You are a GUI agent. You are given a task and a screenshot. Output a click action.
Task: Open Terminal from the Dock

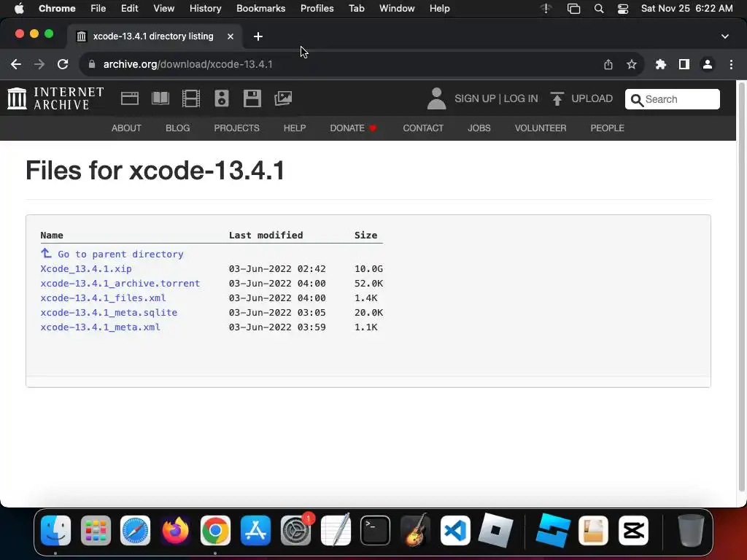coord(376,530)
